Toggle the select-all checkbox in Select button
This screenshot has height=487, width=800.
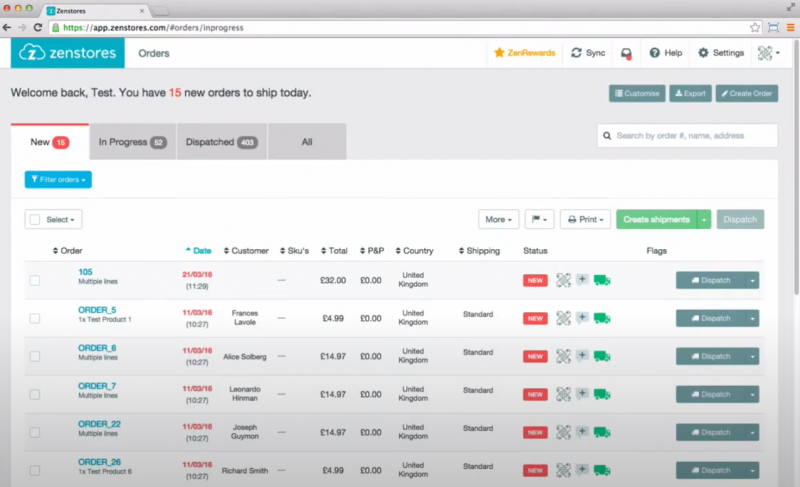click(35, 219)
